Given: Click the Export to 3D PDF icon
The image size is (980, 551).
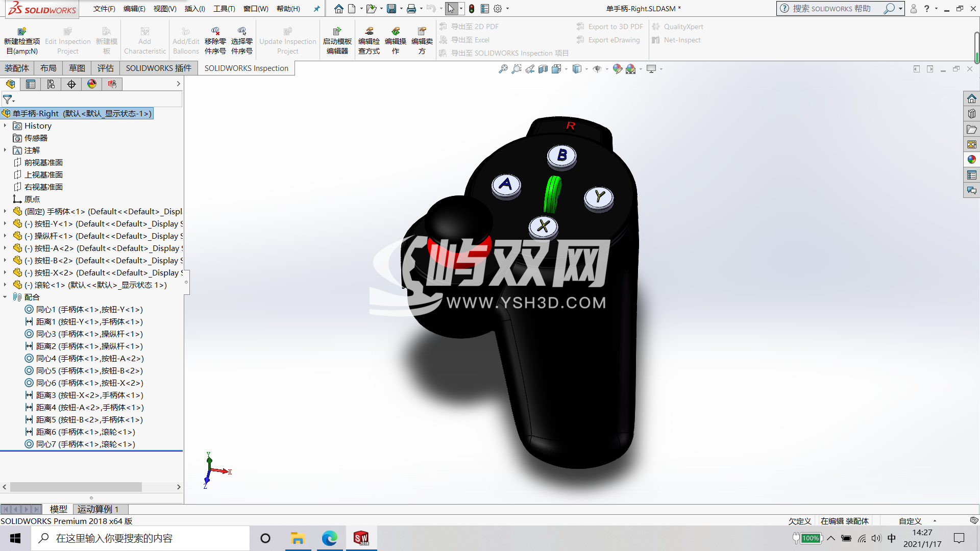Looking at the screenshot, I should [580, 27].
